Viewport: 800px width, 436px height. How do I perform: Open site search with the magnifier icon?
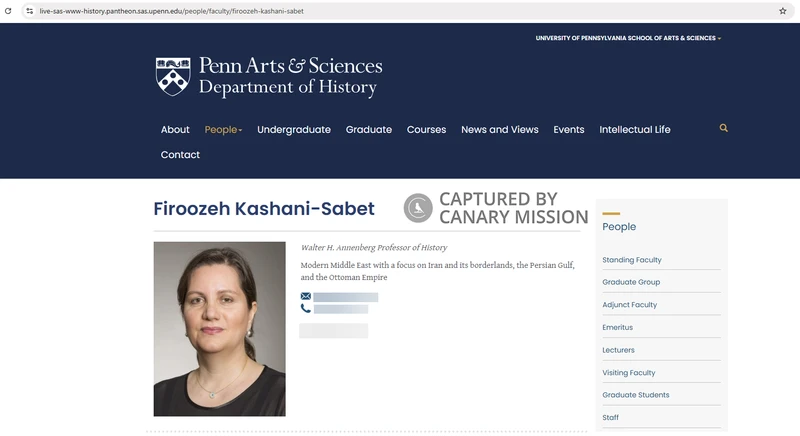click(724, 129)
